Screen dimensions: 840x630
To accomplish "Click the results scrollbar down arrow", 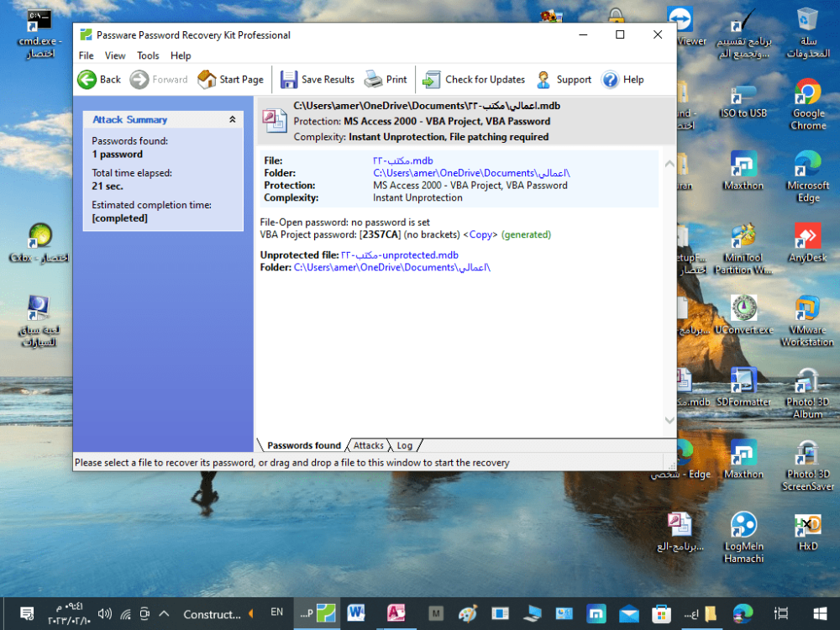I will (669, 420).
